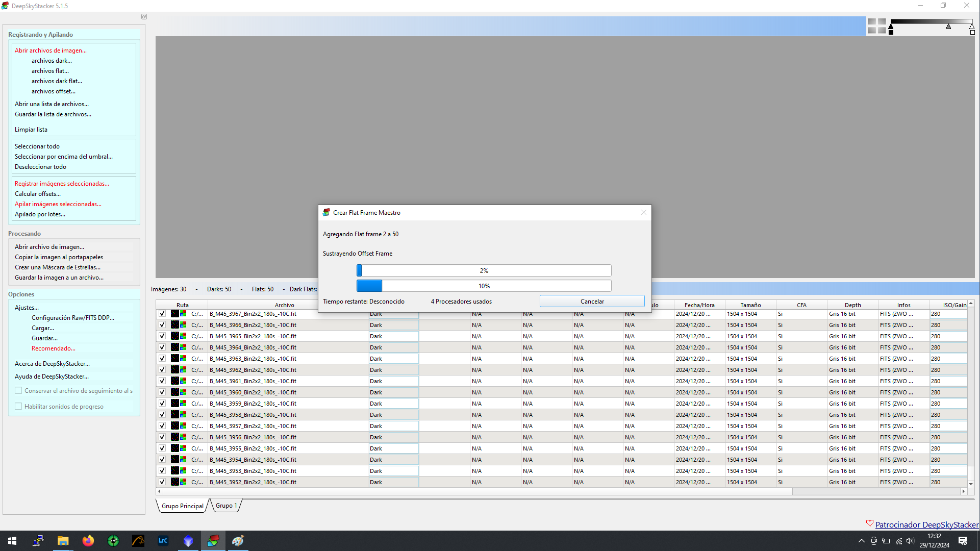980x551 pixels.
Task: Show hidden system tray icons
Action: (x=861, y=541)
